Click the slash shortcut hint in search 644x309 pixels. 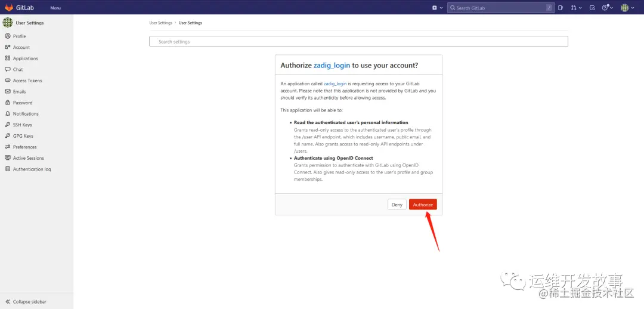549,8
